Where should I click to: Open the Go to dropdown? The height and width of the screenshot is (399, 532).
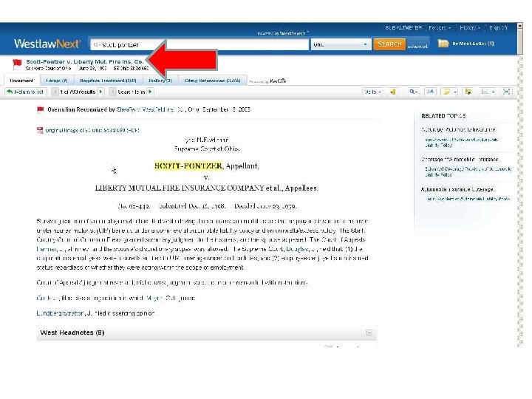pyautogui.click(x=372, y=92)
